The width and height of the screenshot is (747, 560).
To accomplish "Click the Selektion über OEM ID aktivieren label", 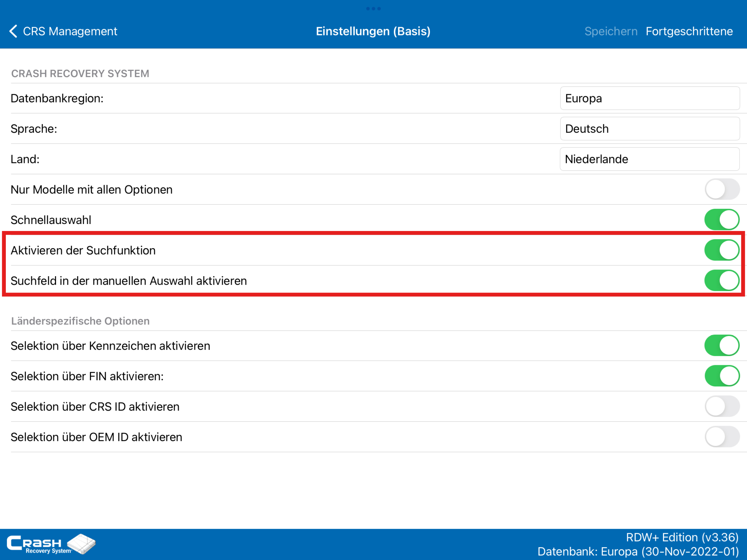I will tap(96, 437).
